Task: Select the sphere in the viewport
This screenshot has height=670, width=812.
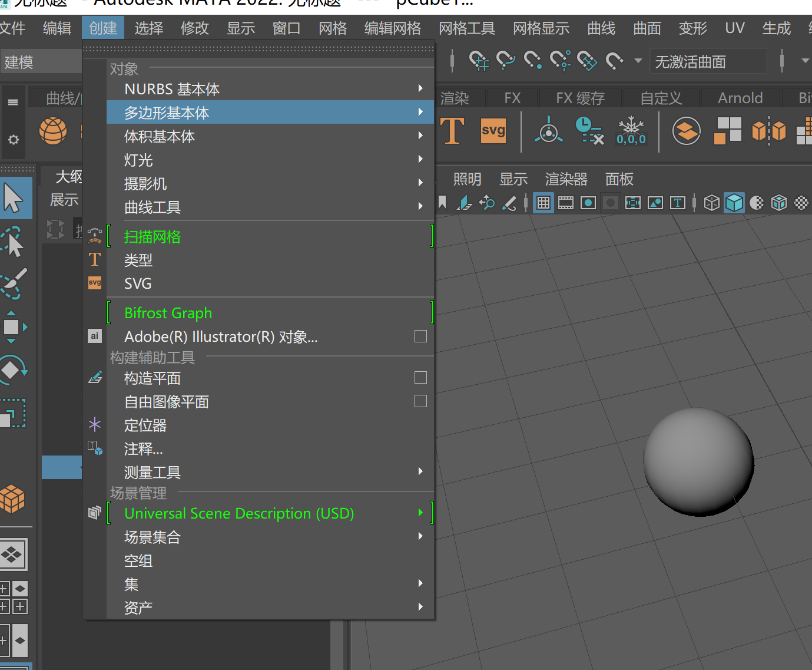Action: pyautogui.click(x=699, y=461)
